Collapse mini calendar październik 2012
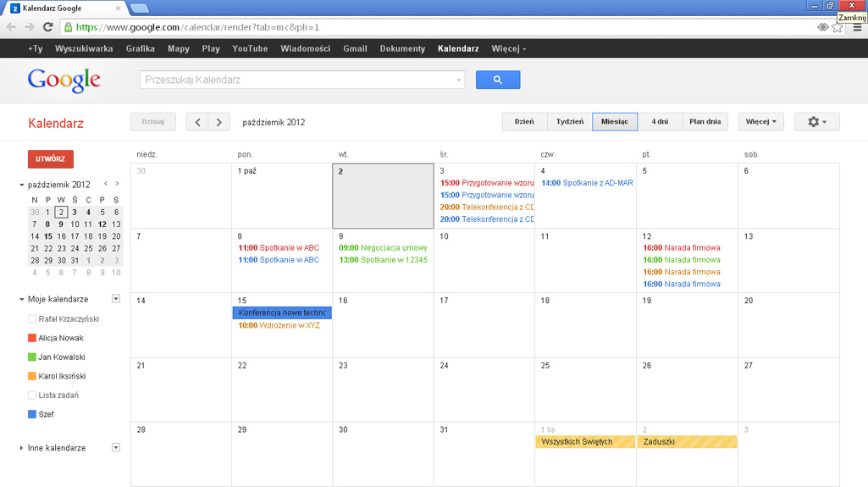The height and width of the screenshot is (487, 868). pyautogui.click(x=21, y=185)
